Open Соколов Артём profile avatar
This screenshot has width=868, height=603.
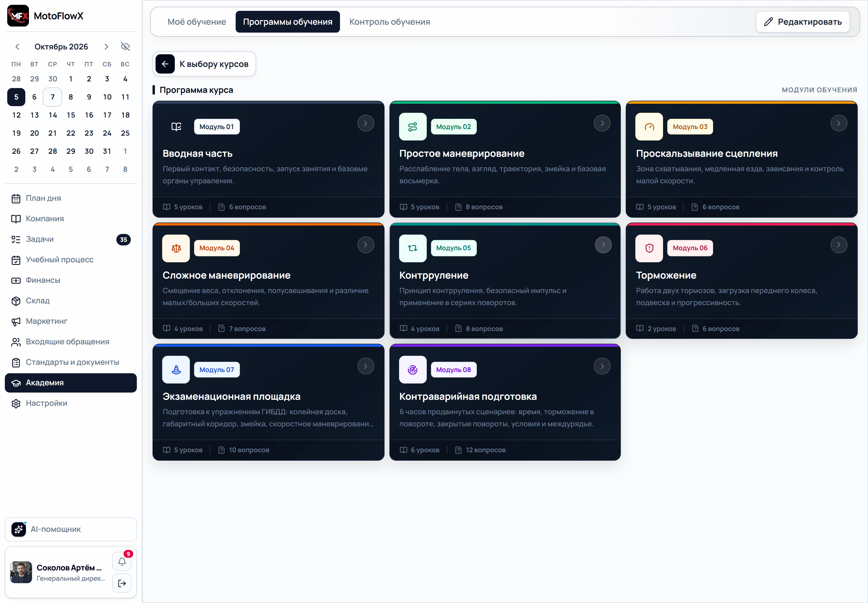click(21, 572)
